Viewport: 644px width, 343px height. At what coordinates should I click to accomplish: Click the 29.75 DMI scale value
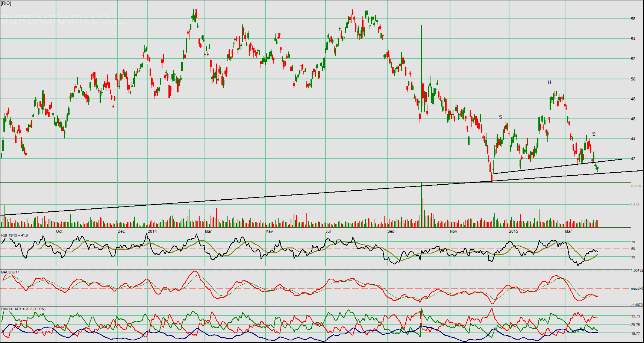[x=635, y=325]
